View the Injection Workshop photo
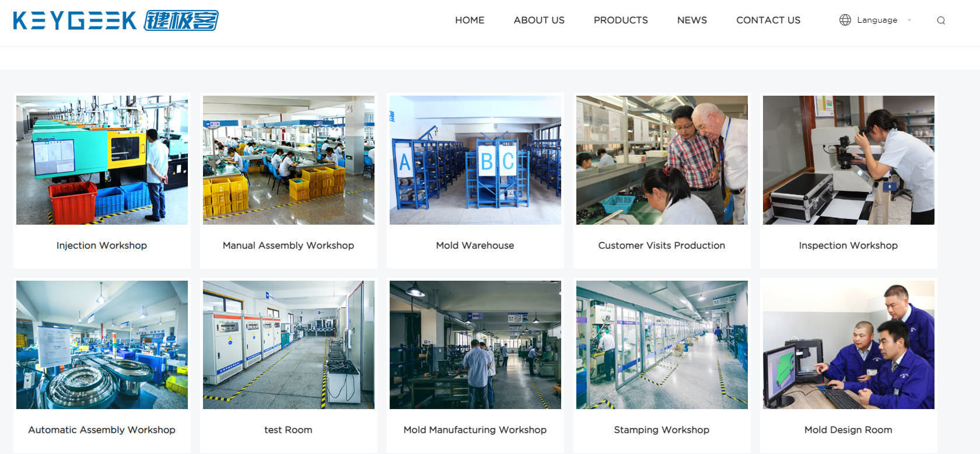The image size is (980, 454). [102, 160]
